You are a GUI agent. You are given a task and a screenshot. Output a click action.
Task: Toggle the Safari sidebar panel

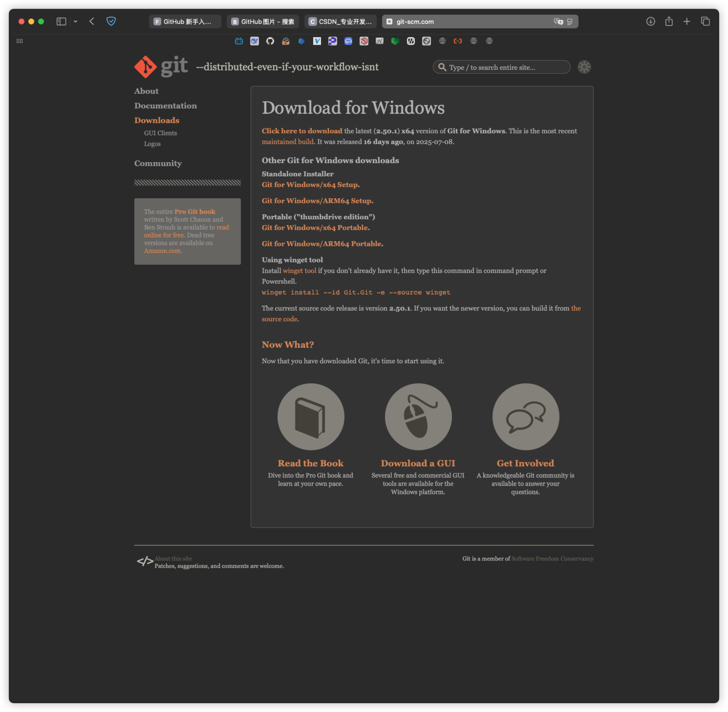[x=61, y=21]
